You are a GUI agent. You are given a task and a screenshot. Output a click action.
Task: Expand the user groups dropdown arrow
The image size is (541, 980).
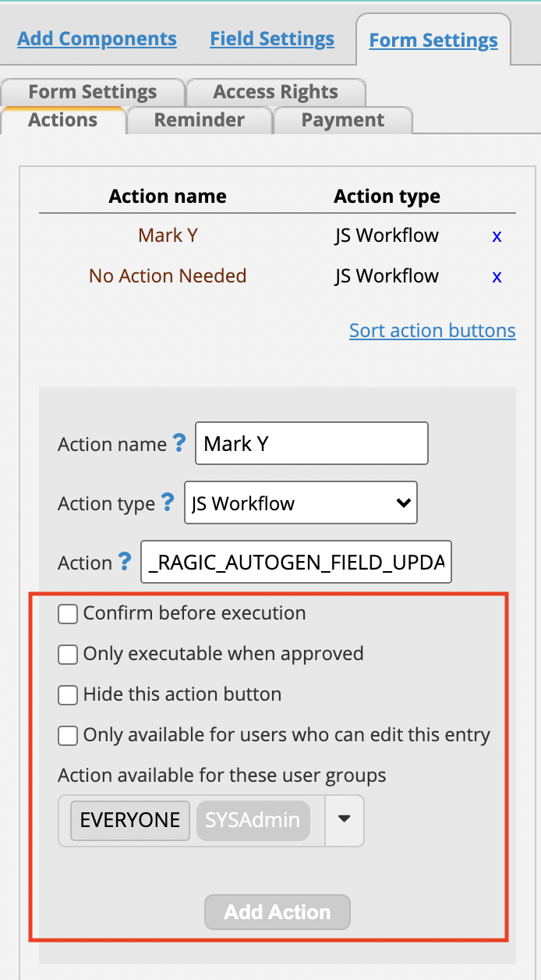(x=345, y=820)
